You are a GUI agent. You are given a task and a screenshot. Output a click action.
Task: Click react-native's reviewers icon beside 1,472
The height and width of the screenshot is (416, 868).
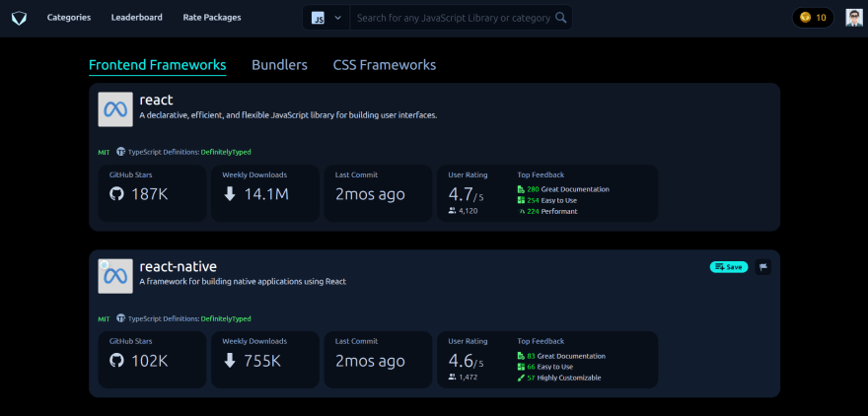coord(453,378)
